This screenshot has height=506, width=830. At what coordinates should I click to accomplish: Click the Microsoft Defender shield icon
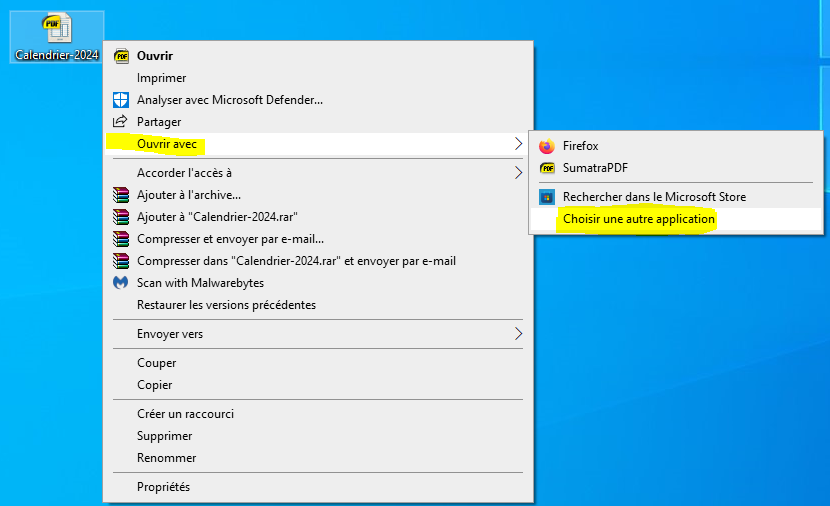121,100
